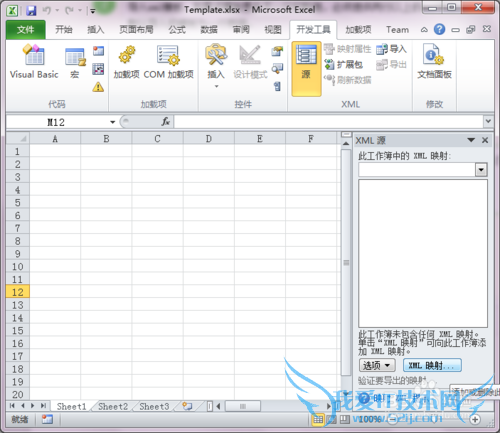Close the XML 源 task pane
500x433 pixels.
(x=485, y=140)
